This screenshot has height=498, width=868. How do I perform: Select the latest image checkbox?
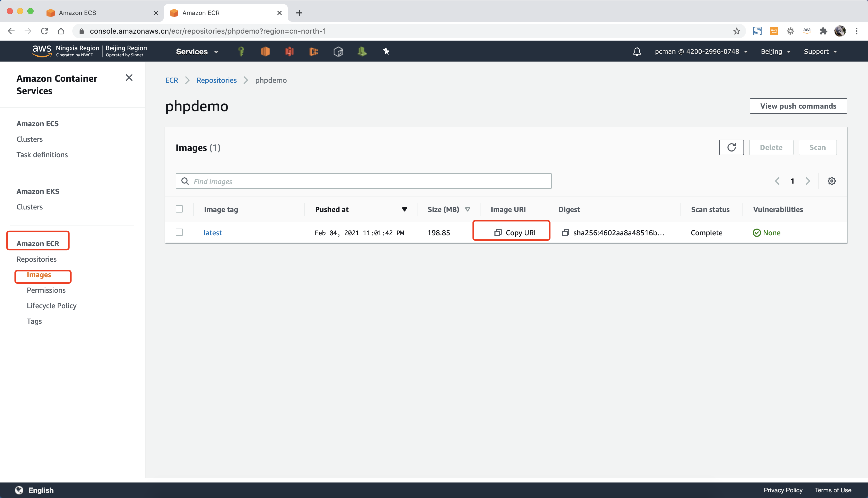tap(179, 232)
